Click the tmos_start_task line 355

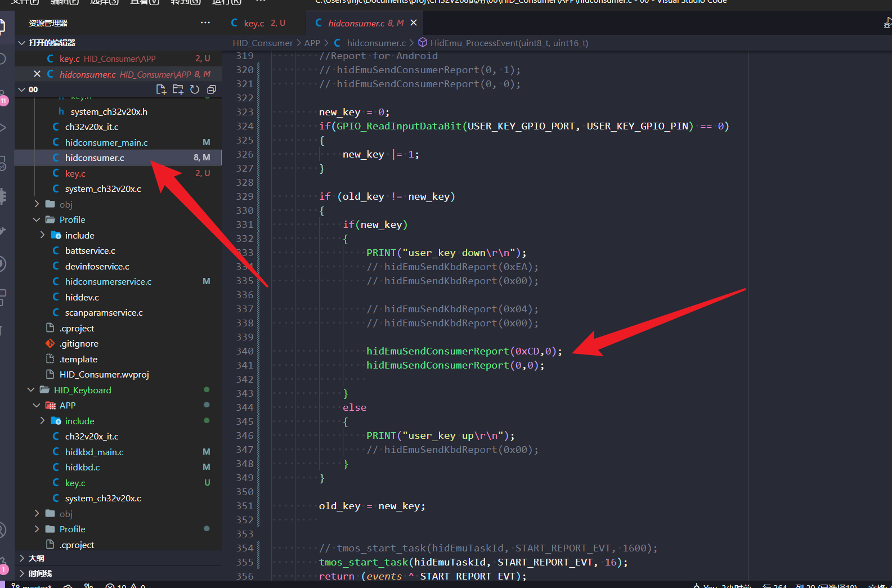[473, 562]
